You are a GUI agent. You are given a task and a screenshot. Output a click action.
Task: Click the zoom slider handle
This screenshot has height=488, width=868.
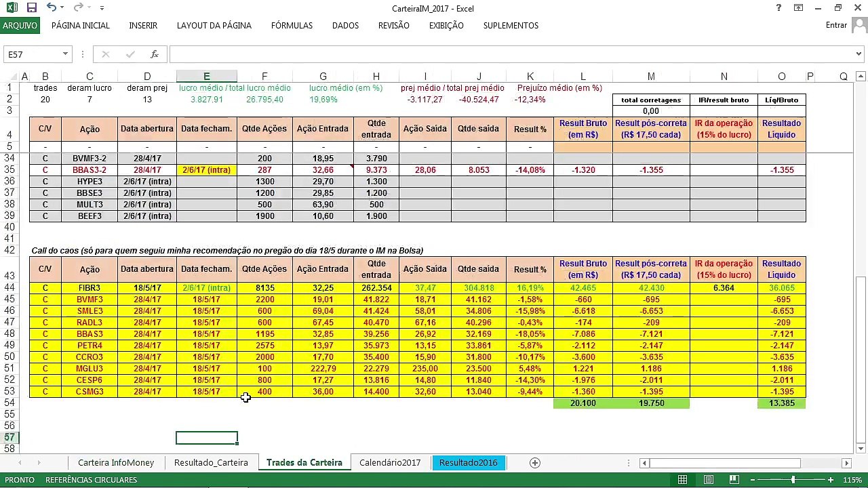pyautogui.click(x=793, y=480)
